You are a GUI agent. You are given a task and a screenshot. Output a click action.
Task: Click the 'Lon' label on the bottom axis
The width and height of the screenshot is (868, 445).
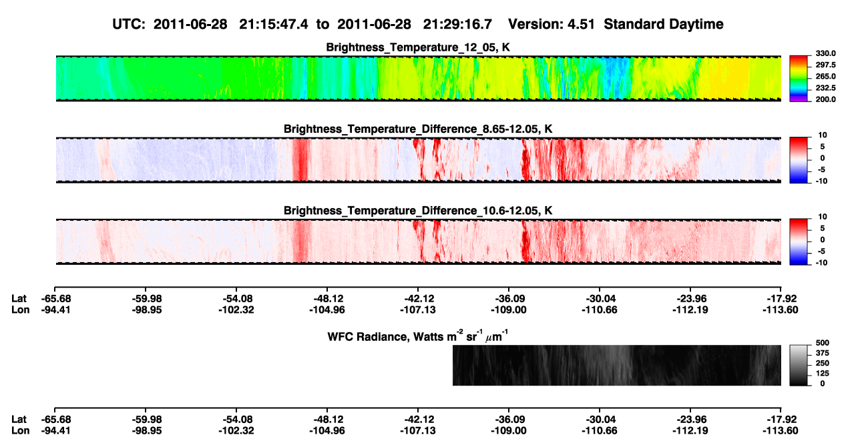pyautogui.click(x=20, y=430)
